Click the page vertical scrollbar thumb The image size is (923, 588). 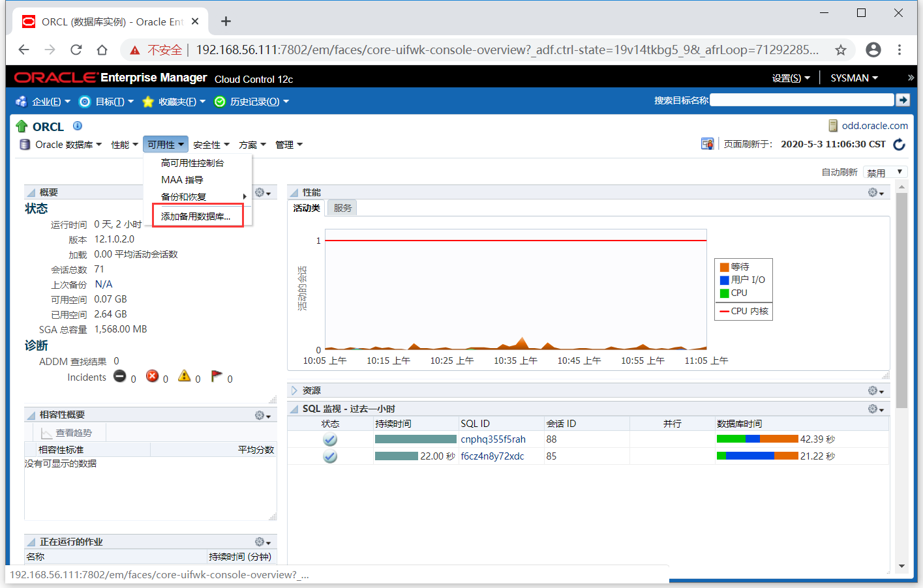point(901,300)
